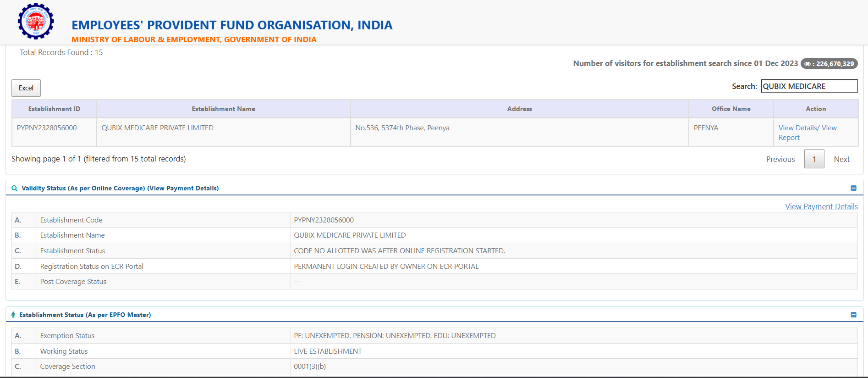The height and width of the screenshot is (378, 868).
Task: Export the results with the Excel button
Action: coord(26,88)
